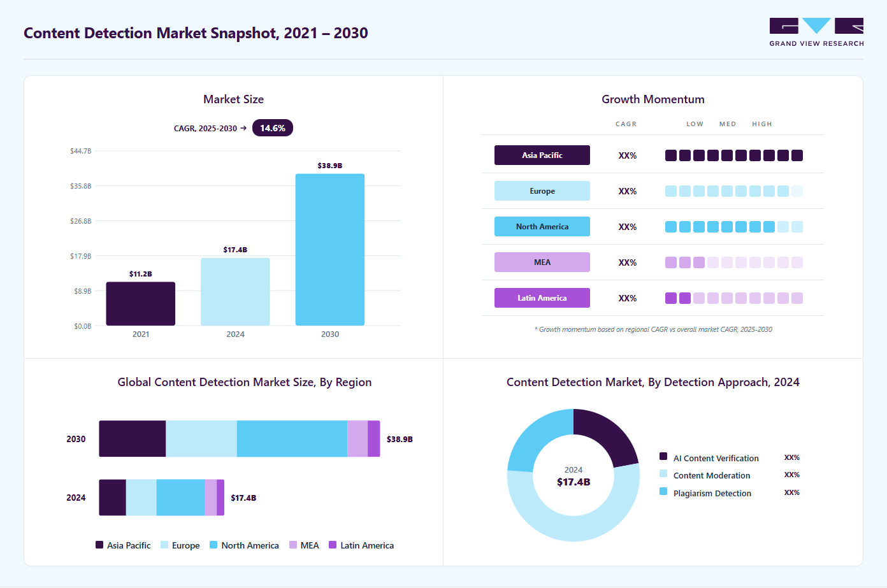887x588 pixels.
Task: Click AI Content Verification legend swatch
Action: click(663, 456)
